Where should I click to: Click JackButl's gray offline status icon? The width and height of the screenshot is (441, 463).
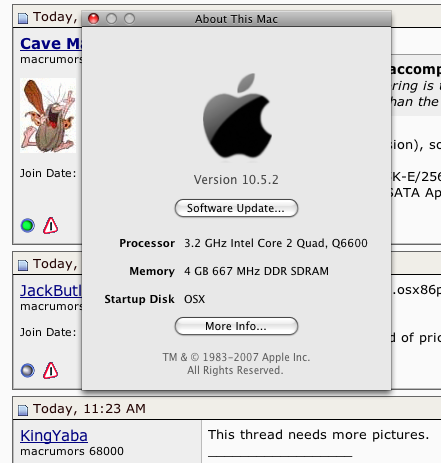[28, 370]
